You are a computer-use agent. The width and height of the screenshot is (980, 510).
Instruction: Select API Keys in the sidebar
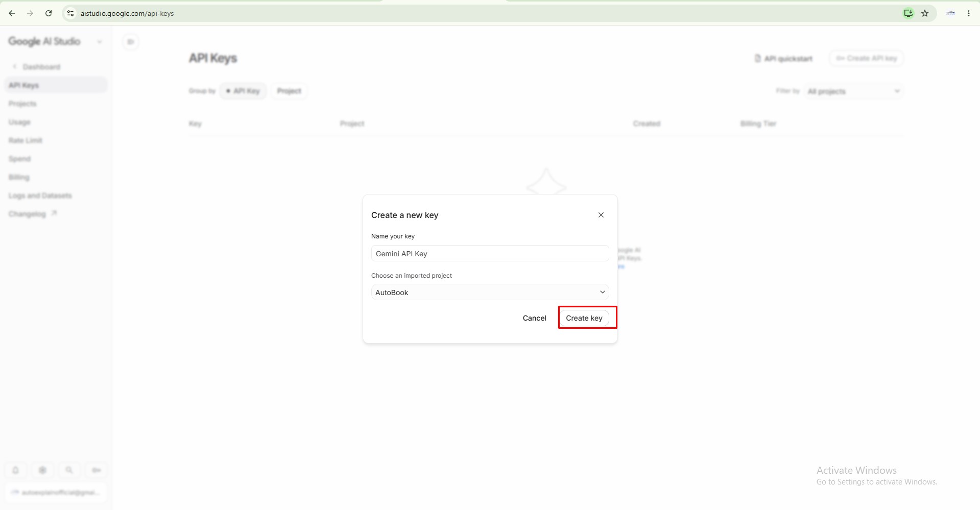pyautogui.click(x=56, y=85)
